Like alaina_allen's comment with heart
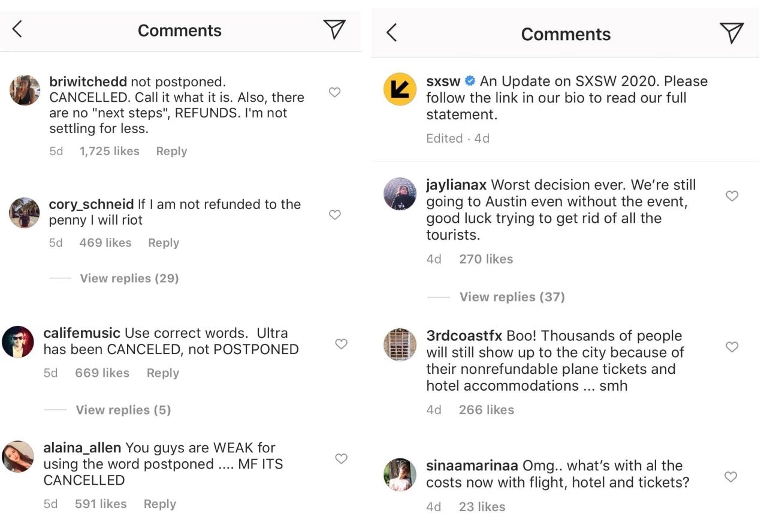The height and width of the screenshot is (532, 767). click(x=341, y=458)
